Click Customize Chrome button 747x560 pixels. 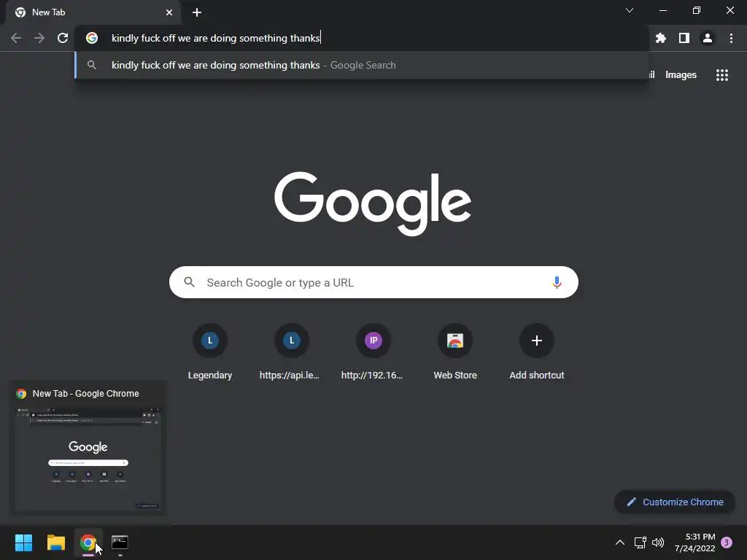[x=675, y=502]
